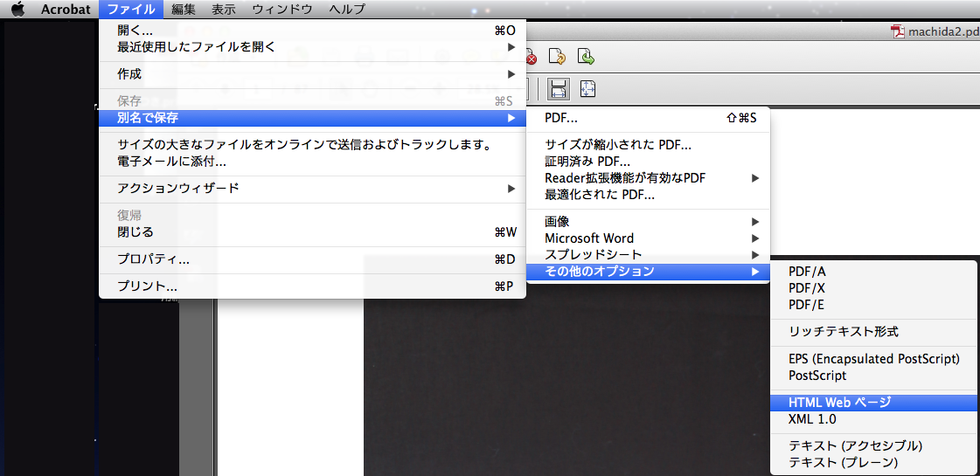Choose サイズの大きなファイルをオンラインで送信 option
The width and height of the screenshot is (980, 476).
pos(312,146)
